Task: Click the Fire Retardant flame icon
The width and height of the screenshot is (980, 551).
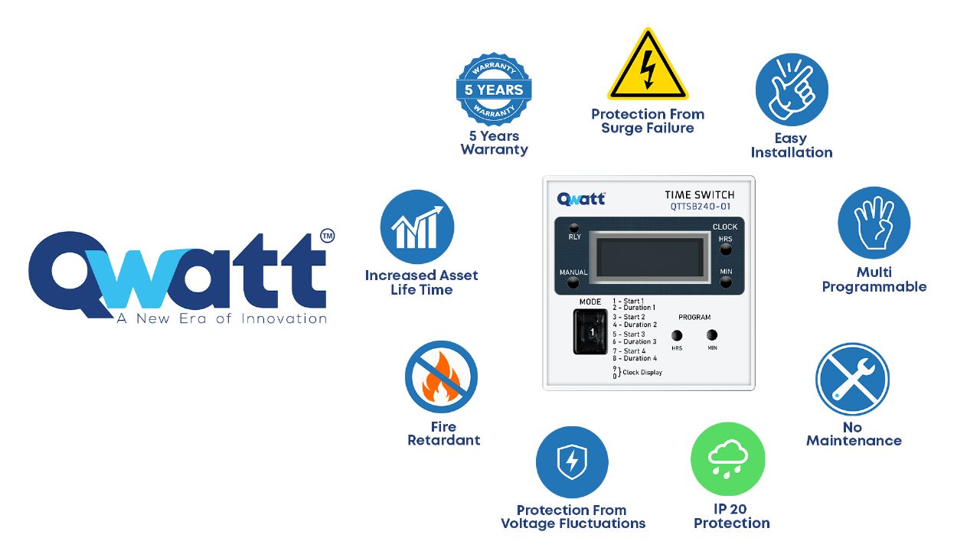Action: point(441,377)
